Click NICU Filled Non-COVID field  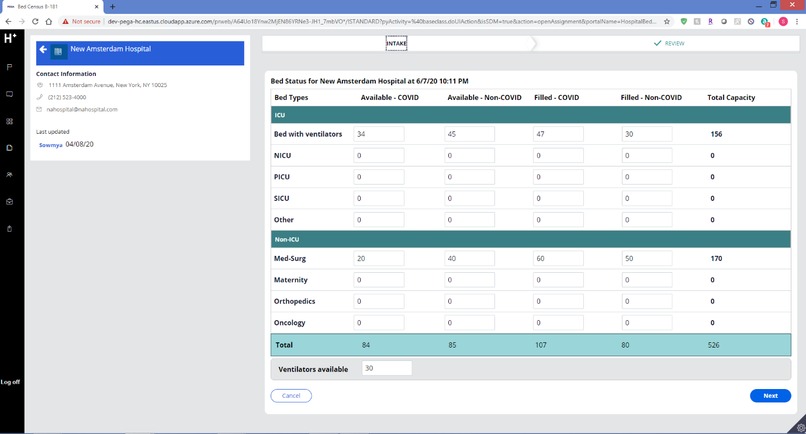[647, 155]
